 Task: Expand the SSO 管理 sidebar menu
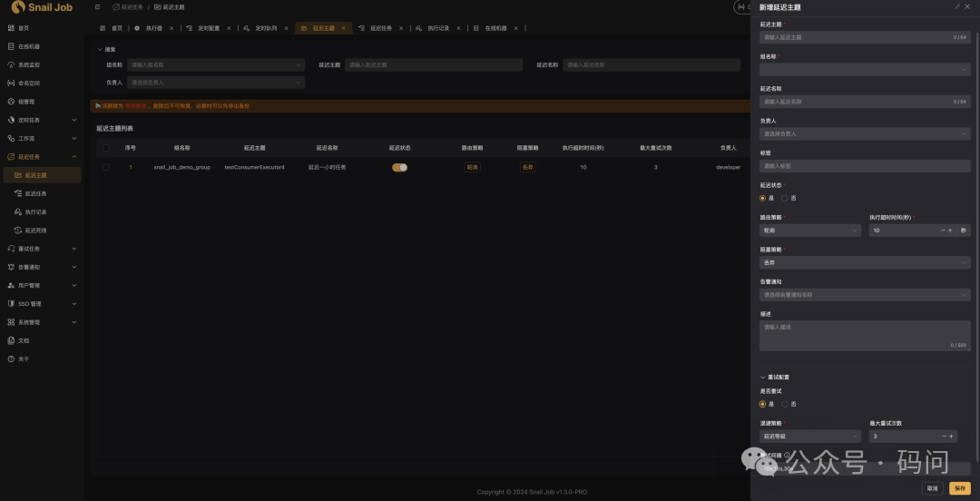(x=42, y=304)
